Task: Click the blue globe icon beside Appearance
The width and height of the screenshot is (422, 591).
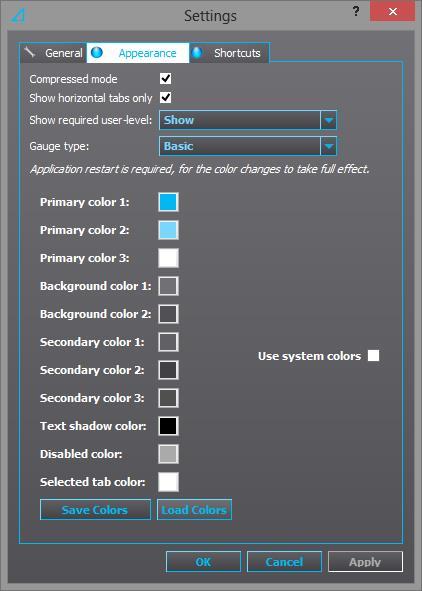Action: tap(97, 52)
